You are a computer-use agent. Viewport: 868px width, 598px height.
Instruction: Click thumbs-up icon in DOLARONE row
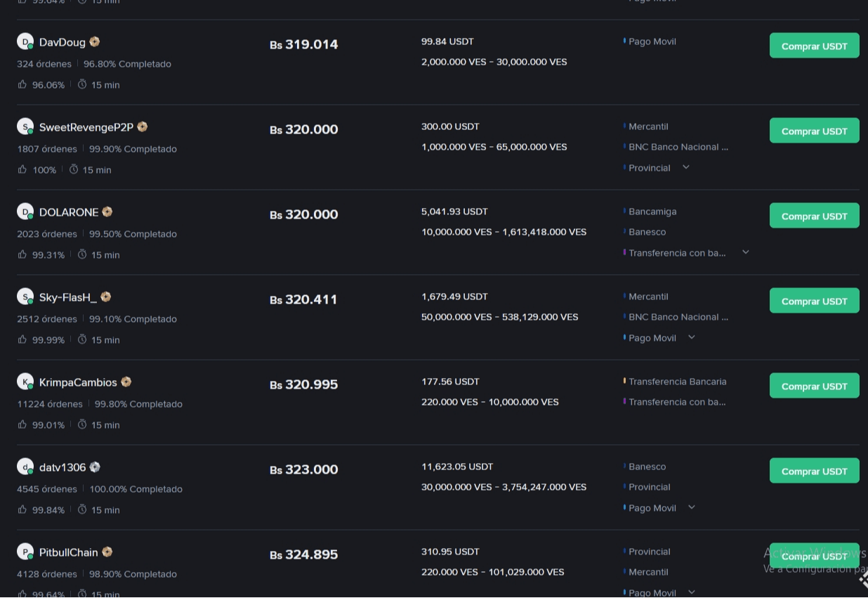point(22,254)
